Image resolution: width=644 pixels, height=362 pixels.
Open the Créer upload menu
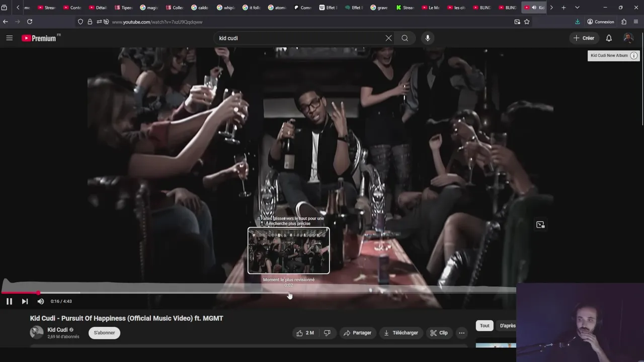pos(584,38)
